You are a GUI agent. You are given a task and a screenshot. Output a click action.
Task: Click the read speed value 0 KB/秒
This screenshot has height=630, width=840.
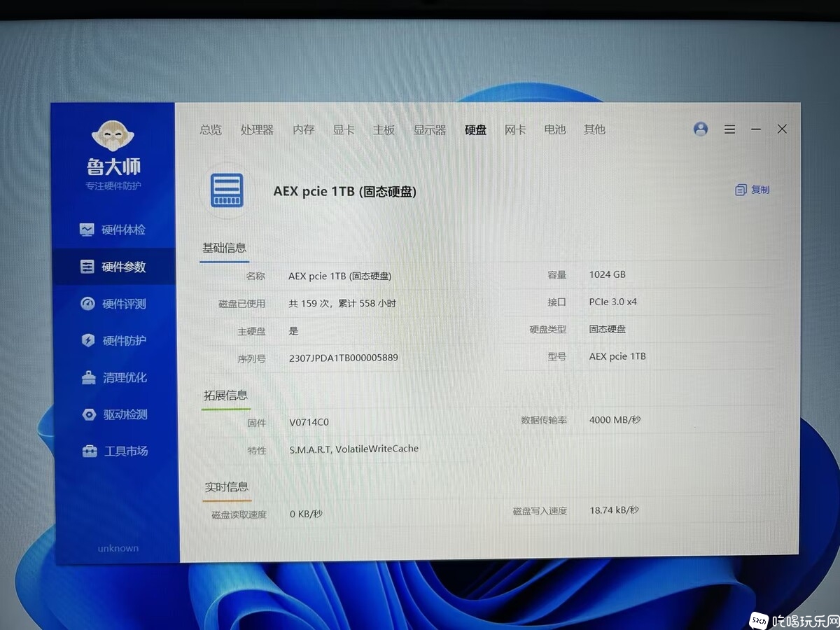pos(306,514)
